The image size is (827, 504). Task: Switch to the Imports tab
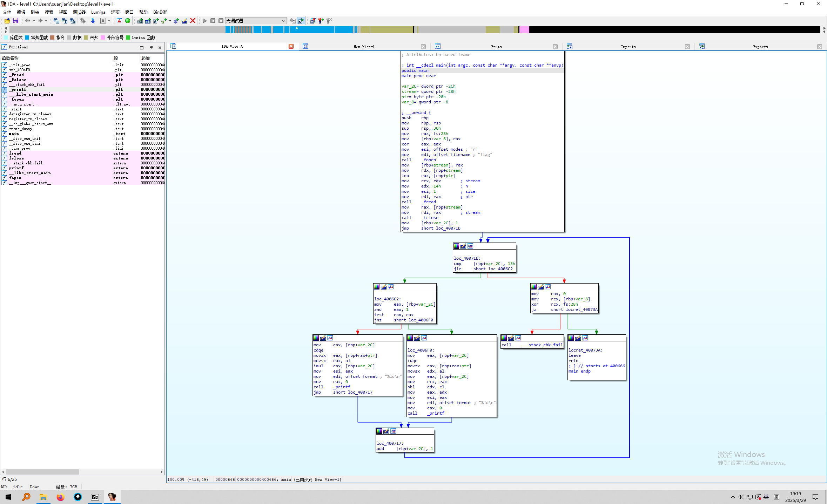(x=628, y=47)
